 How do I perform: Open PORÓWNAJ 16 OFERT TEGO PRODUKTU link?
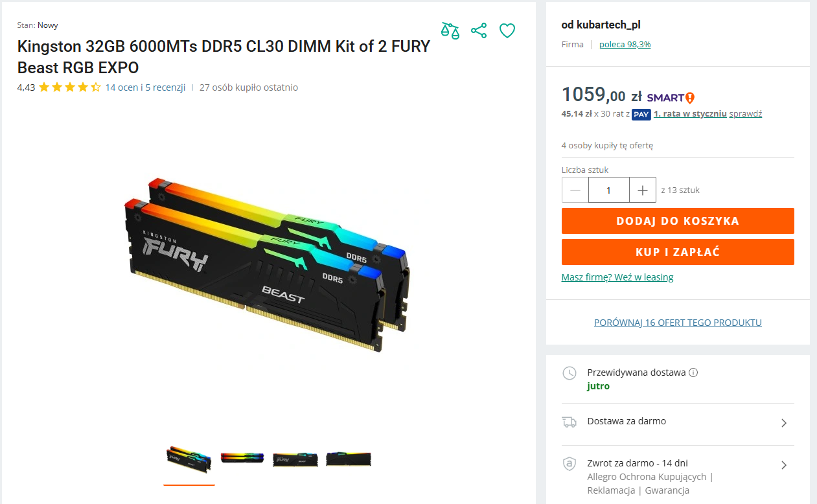[678, 323]
